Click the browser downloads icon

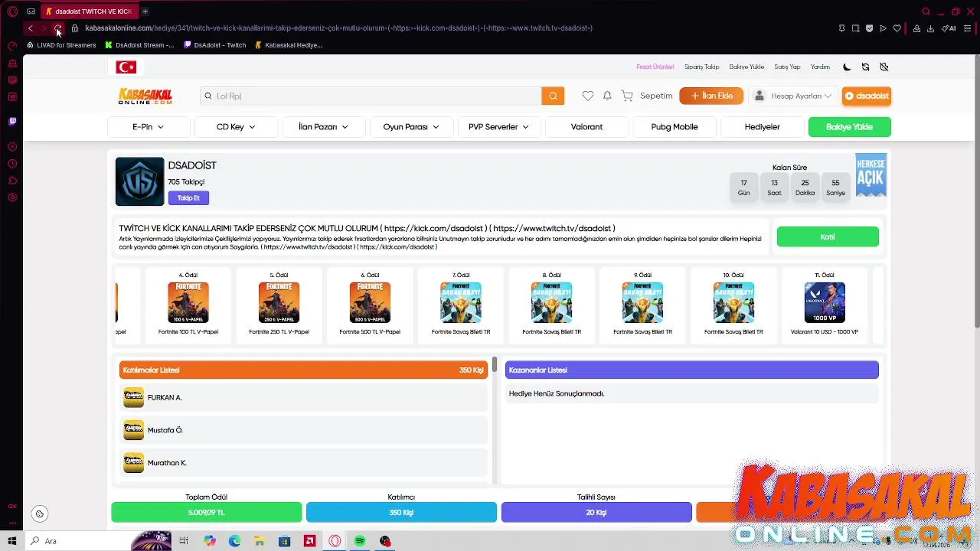[x=930, y=28]
